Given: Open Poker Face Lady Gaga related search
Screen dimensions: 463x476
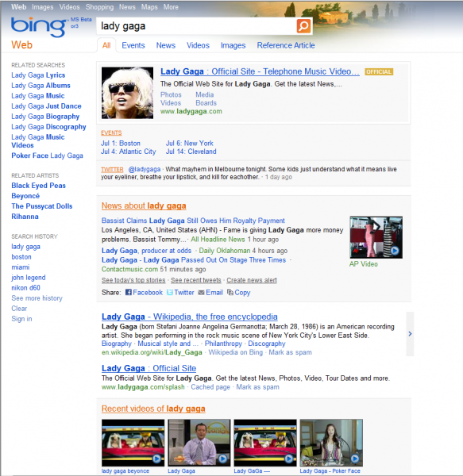Looking at the screenshot, I should (x=47, y=155).
